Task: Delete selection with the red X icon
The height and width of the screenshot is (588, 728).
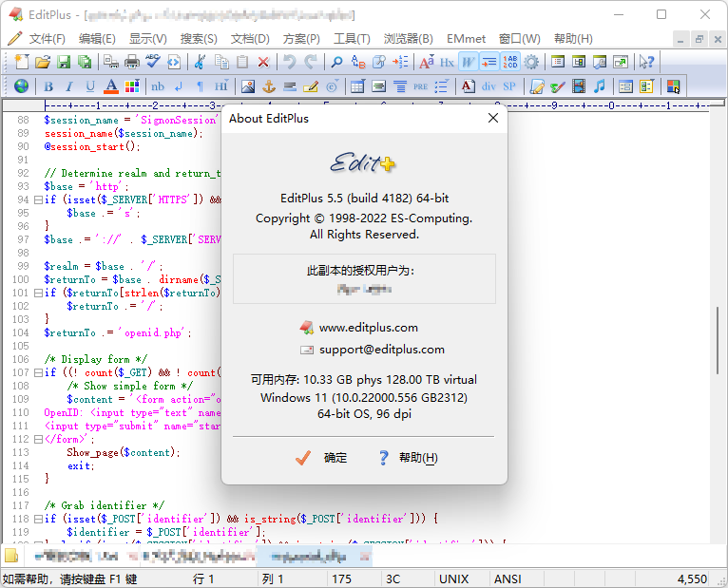Action: click(x=263, y=62)
